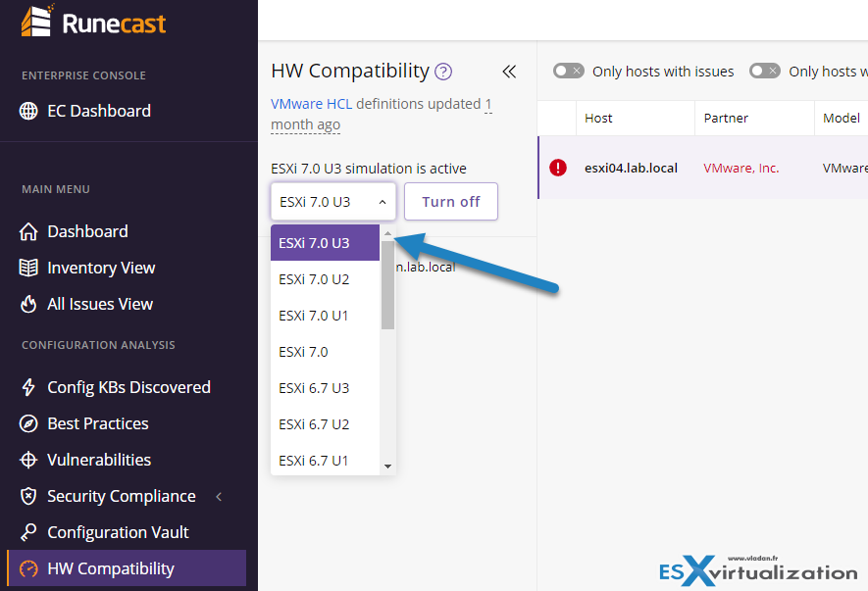Click esxi04.lab.local host name

click(x=631, y=168)
